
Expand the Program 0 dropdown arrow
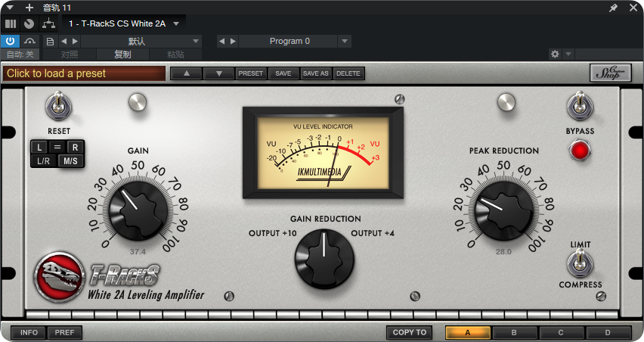[x=345, y=41]
